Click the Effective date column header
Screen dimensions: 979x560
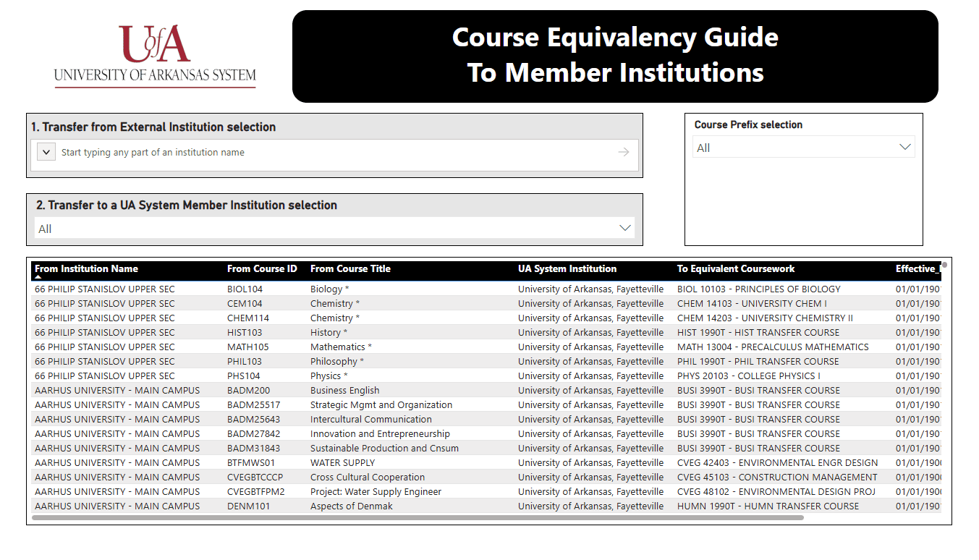point(917,268)
